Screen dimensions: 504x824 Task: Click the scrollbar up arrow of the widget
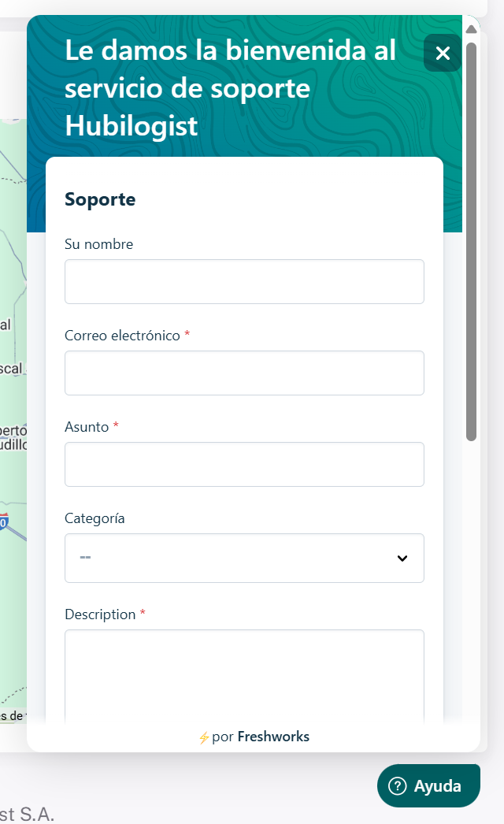[472, 29]
